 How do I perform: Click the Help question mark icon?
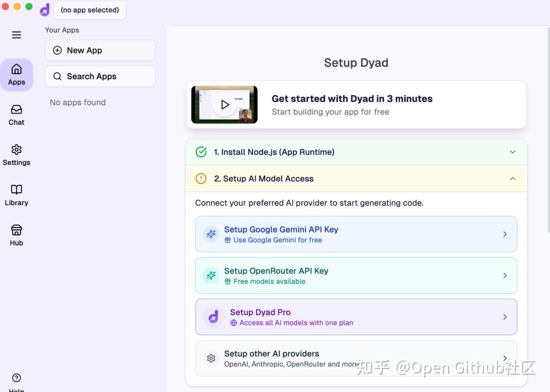point(17,378)
